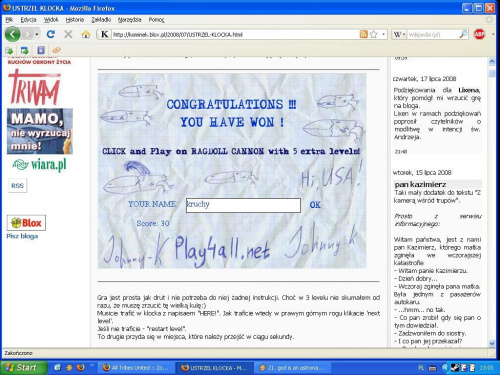Subscribe via the RSS feed icon in address bar
This screenshot has height=375, width=500.
[x=364, y=34]
